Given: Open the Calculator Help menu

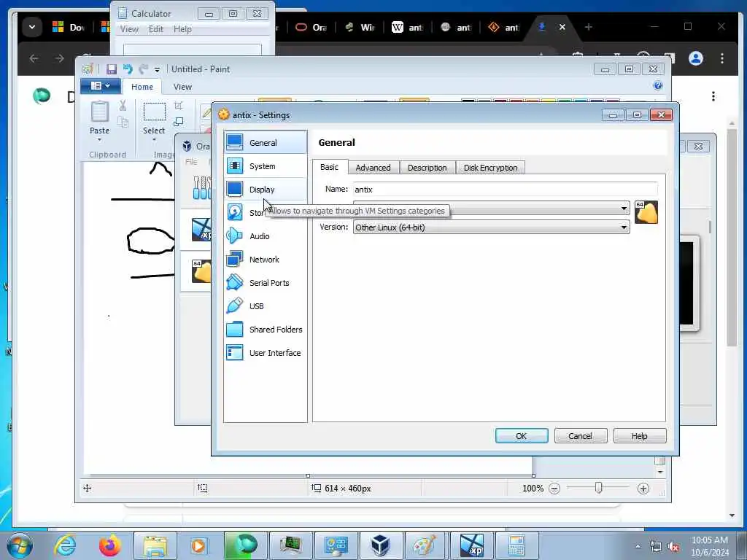Looking at the screenshot, I should (182, 29).
